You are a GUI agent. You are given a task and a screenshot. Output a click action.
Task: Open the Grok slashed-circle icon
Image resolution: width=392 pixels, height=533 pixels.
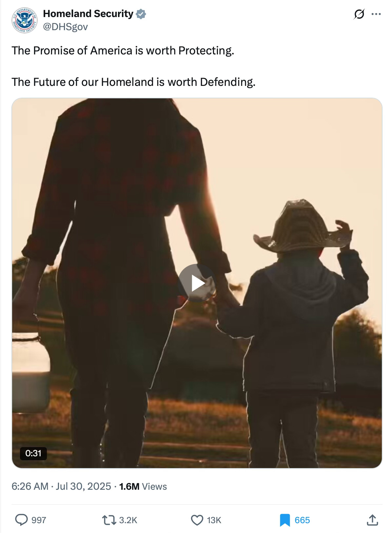(359, 14)
